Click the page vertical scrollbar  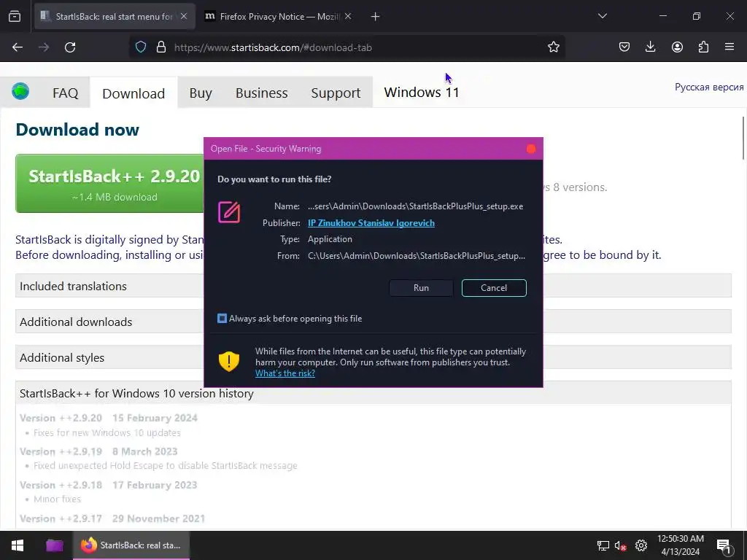pos(743,138)
